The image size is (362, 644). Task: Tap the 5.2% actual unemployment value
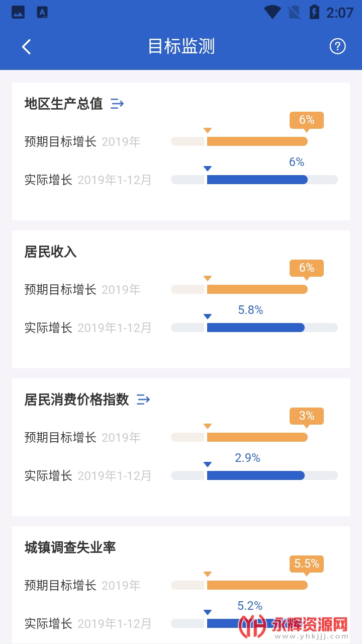pos(250,606)
